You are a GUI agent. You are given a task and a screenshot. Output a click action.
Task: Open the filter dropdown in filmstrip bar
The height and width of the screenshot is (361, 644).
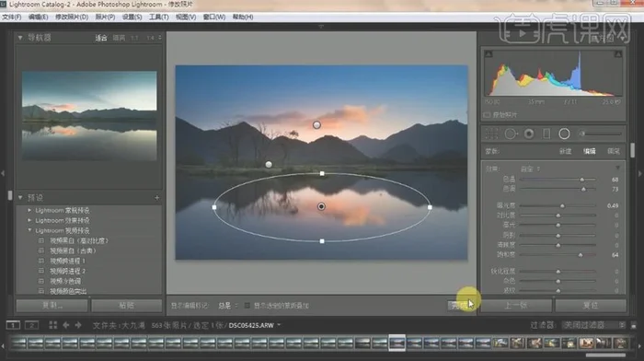(x=594, y=325)
